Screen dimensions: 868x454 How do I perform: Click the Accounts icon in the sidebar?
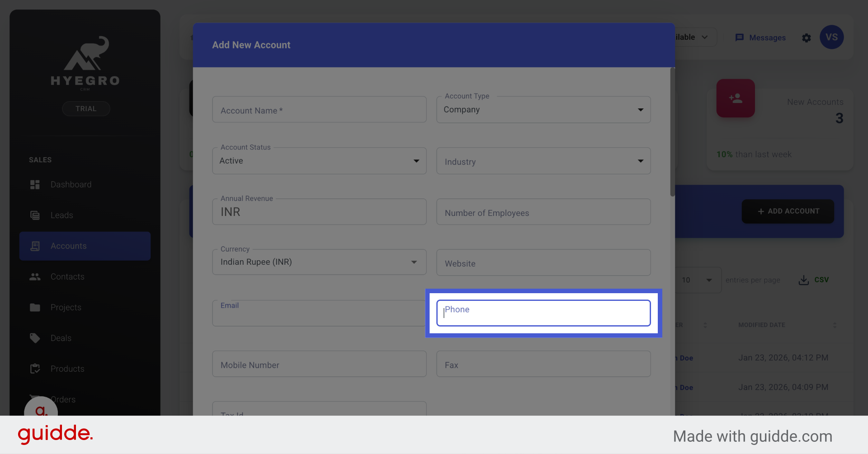(35, 246)
